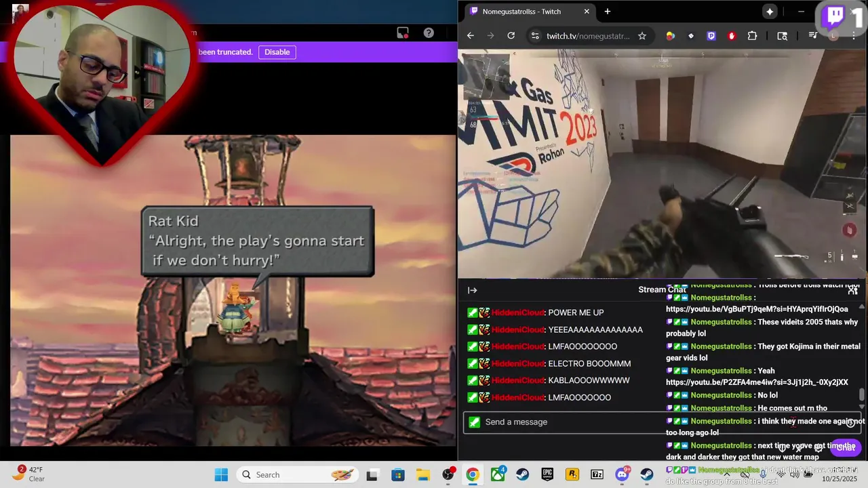Open 7-Zip icon on taskbar

click(597, 474)
